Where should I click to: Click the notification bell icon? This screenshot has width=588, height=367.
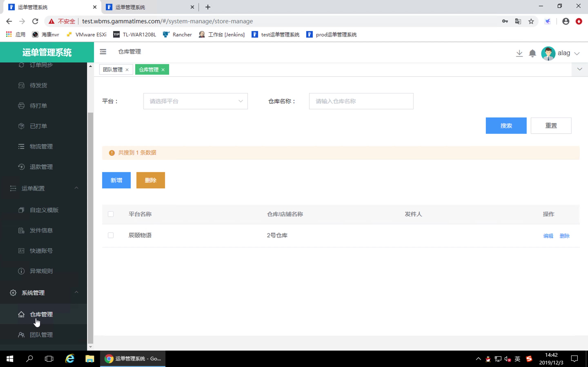coord(532,52)
